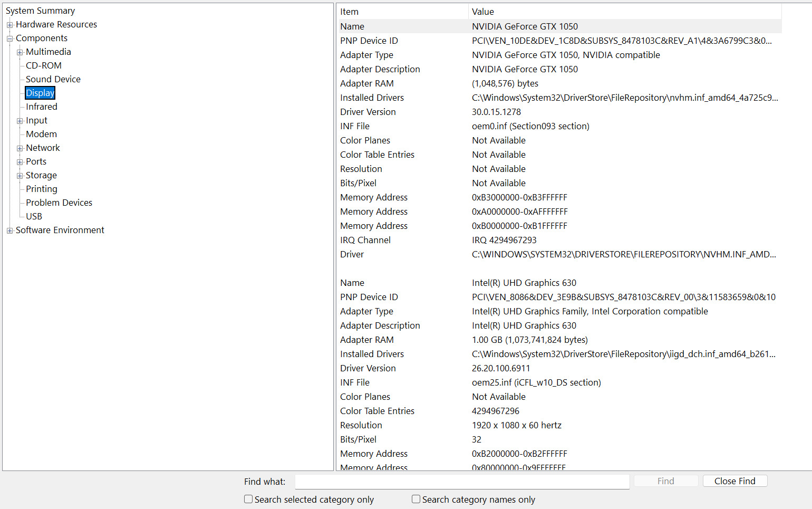This screenshot has height=509, width=812.
Task: Select the Ports category
Action: pos(36,161)
